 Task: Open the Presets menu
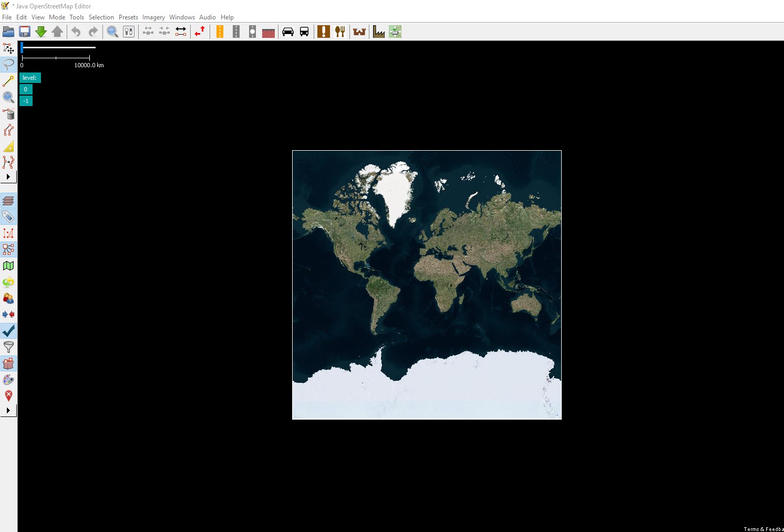click(128, 17)
